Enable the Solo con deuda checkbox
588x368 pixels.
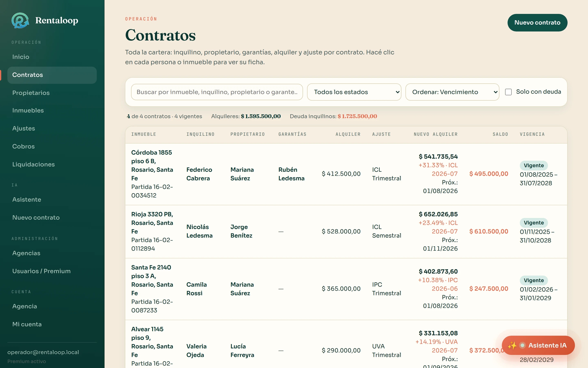pyautogui.click(x=508, y=92)
